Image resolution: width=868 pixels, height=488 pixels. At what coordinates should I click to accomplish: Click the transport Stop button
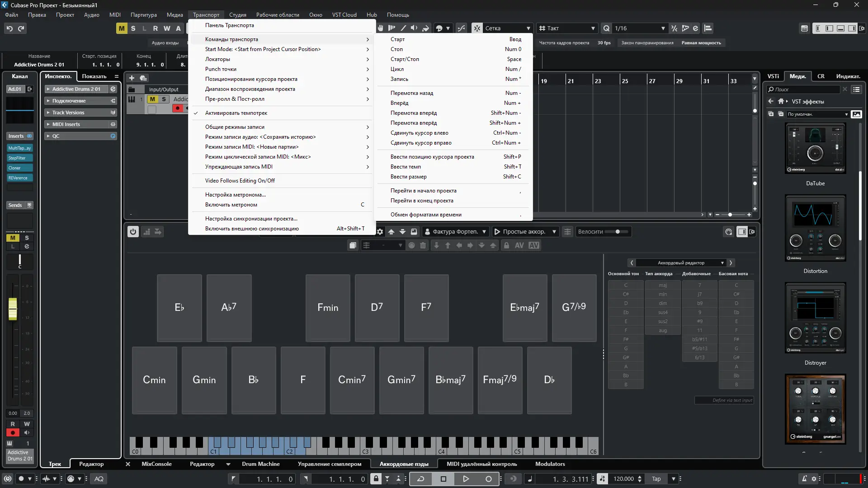click(x=443, y=479)
